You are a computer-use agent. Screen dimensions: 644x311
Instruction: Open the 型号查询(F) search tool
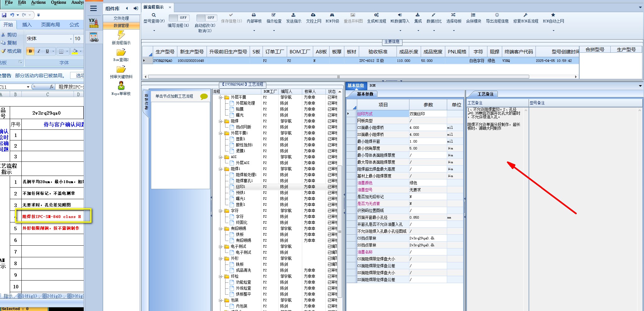(154, 15)
